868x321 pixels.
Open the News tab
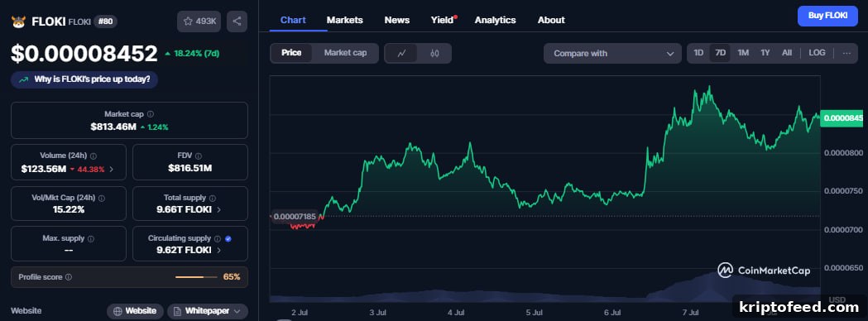pos(397,20)
